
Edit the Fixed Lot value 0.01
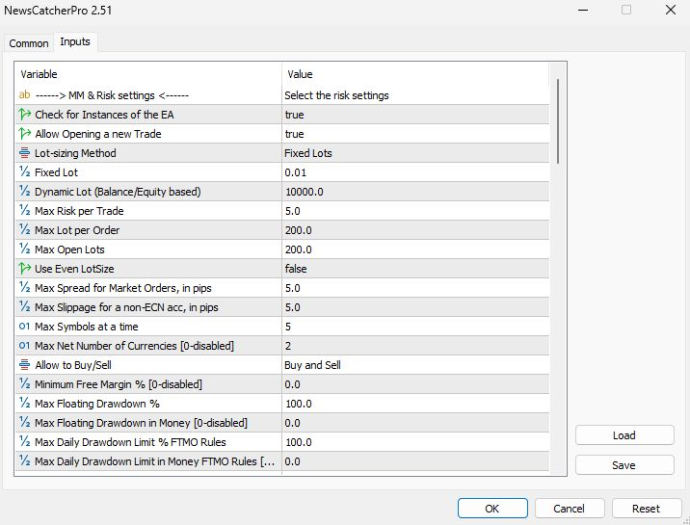[415, 172]
